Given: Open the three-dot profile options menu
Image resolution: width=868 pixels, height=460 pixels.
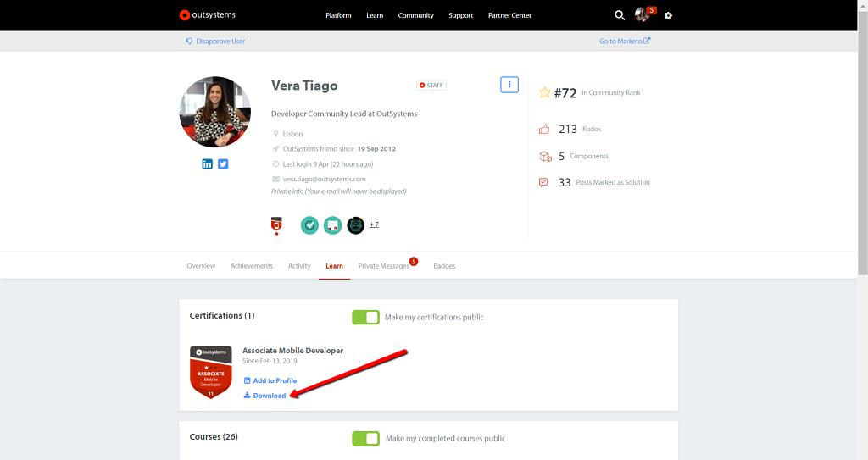Looking at the screenshot, I should (509, 85).
